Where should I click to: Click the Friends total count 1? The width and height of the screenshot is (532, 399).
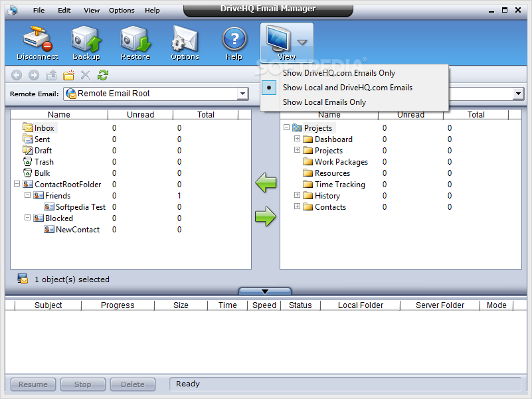pyautogui.click(x=179, y=196)
